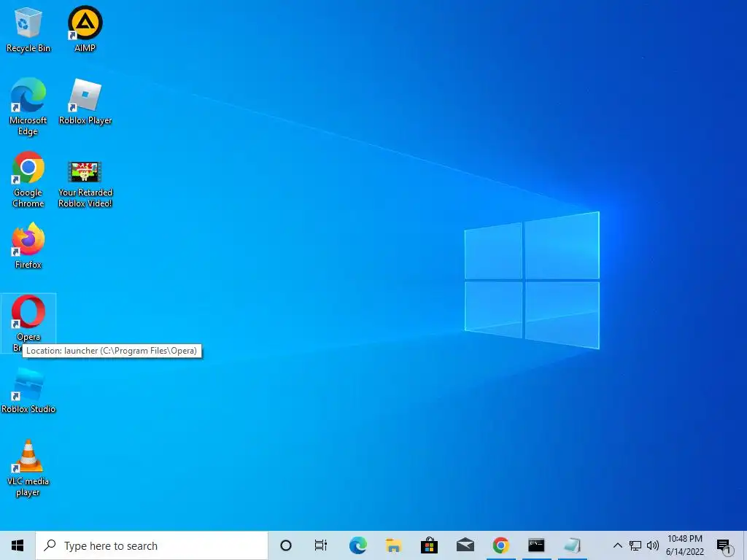Switch to the notepad-like app on taskbar
747x560 pixels.
[572, 545]
